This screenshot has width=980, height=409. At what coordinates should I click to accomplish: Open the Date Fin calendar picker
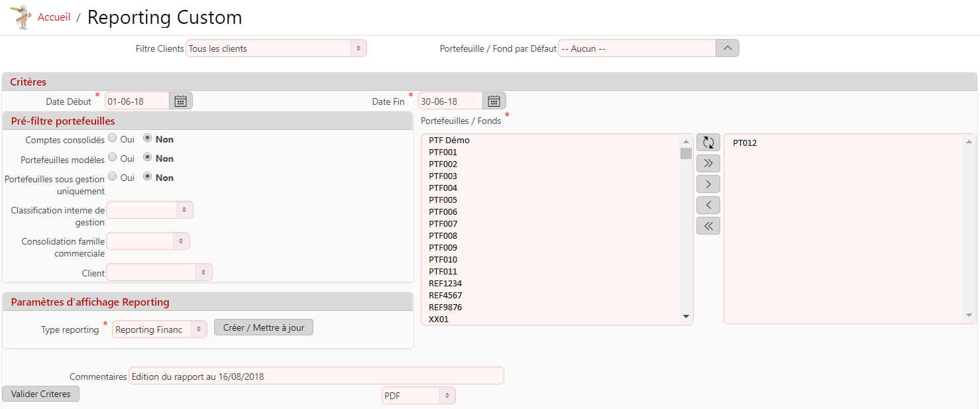coord(494,101)
